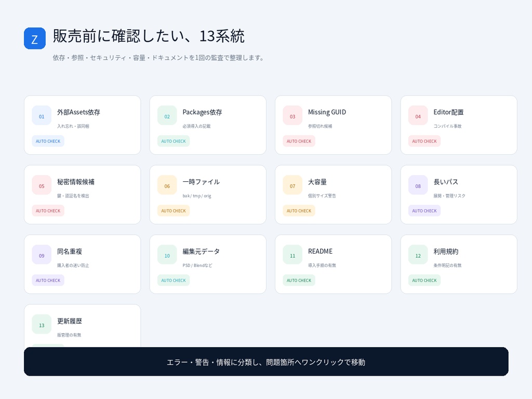Viewport: 532px width, 399px height.
Task: Select the 03 number badge
Action: pyautogui.click(x=292, y=115)
